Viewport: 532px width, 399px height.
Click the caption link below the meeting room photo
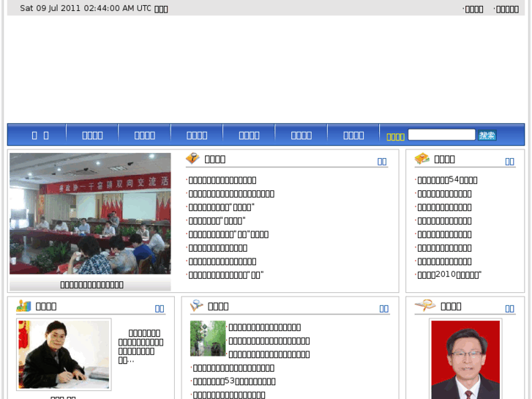click(x=91, y=285)
